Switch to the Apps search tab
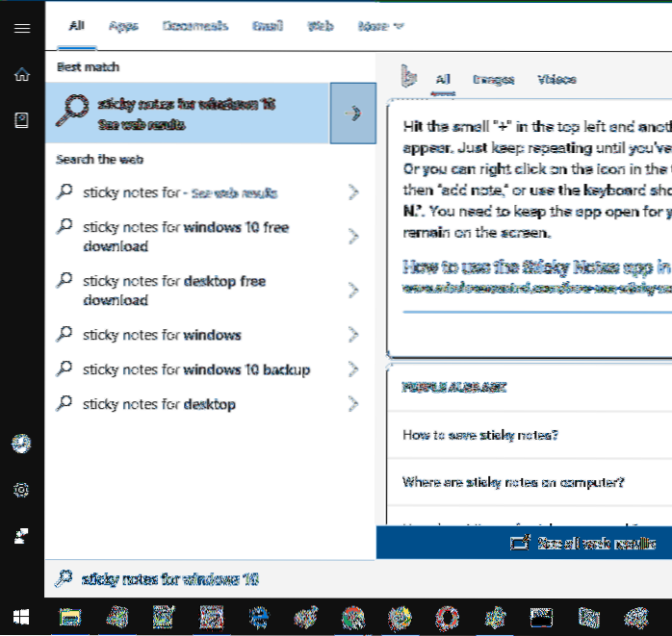Screen dimensions: 672x636 (122, 27)
